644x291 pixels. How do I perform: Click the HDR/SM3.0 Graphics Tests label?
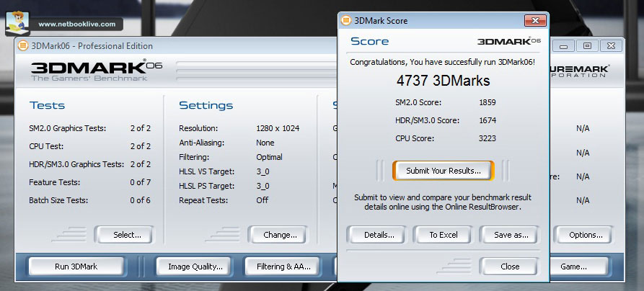[76, 164]
